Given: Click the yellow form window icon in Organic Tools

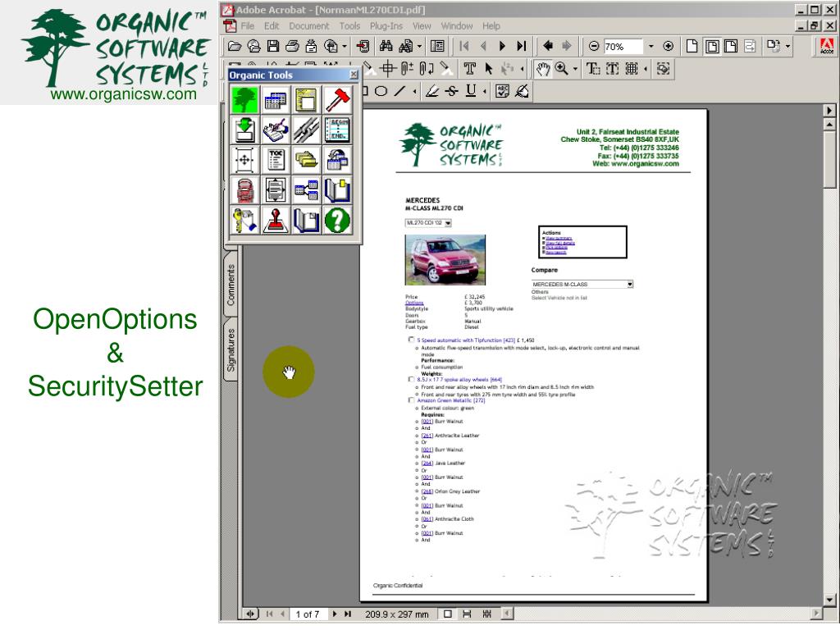Looking at the screenshot, I should pos(307,99).
